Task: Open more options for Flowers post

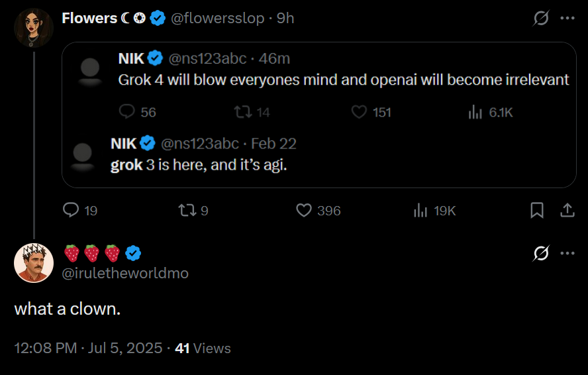Action: point(567,19)
